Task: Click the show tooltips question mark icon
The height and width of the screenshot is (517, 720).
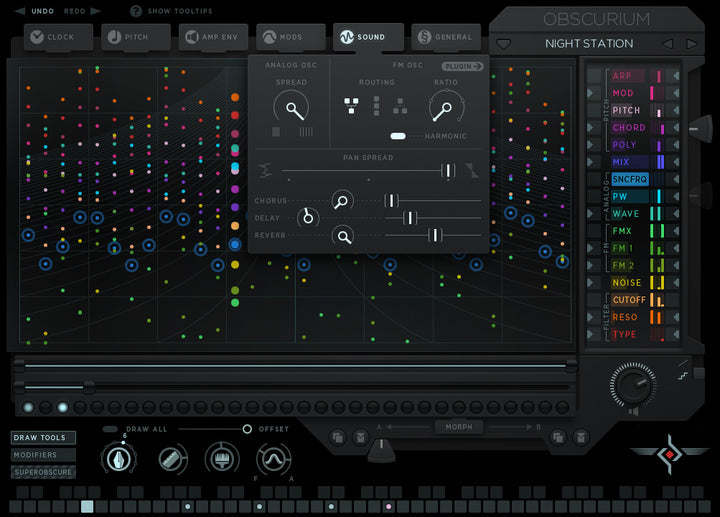Action: tap(136, 11)
